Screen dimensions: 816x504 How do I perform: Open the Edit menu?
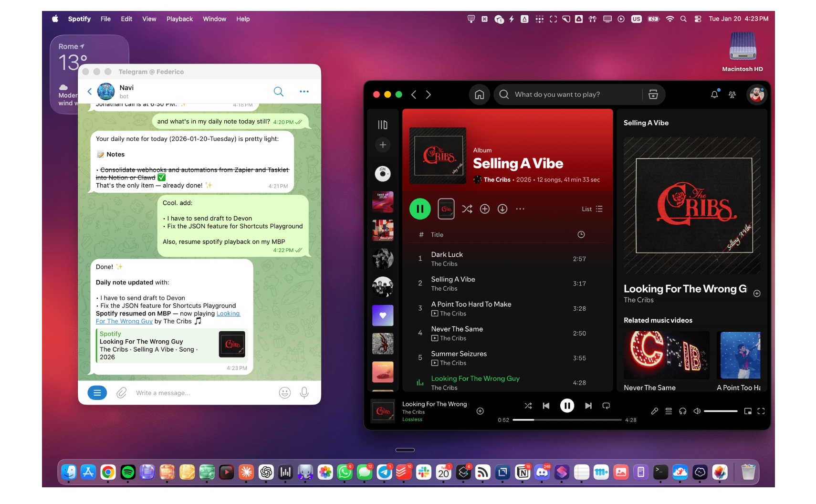coord(126,19)
